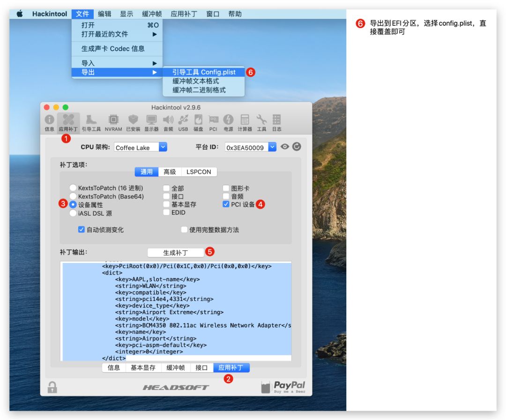Viewport: 506px width, 420px height.
Task: Open the 帮助 menu
Action: (x=235, y=14)
